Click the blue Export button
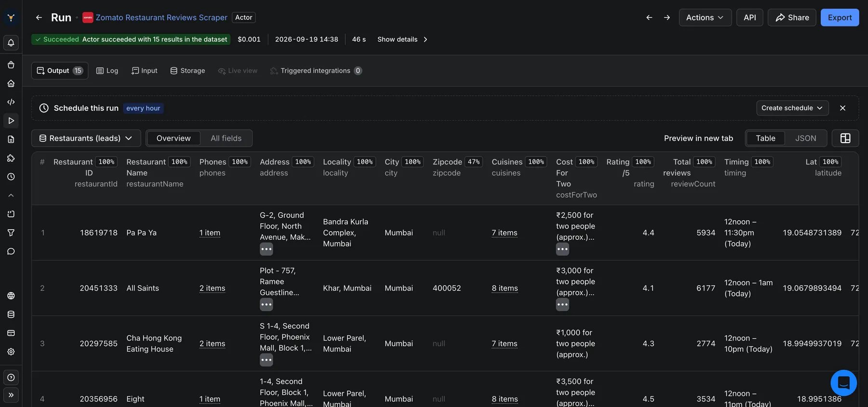Image resolution: width=868 pixels, height=407 pixels. pyautogui.click(x=840, y=18)
